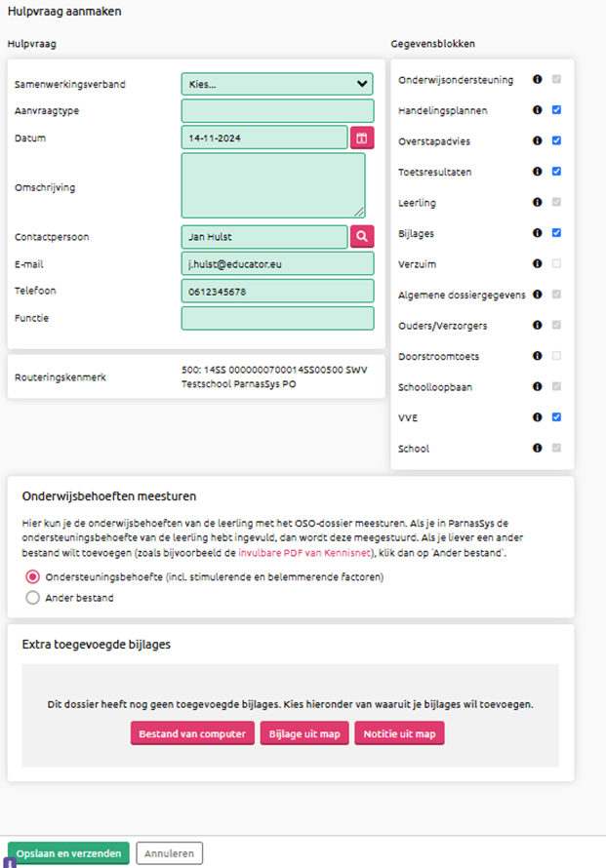Disable the VVE checkbox
Viewport: 606px width, 868px height.
556,417
